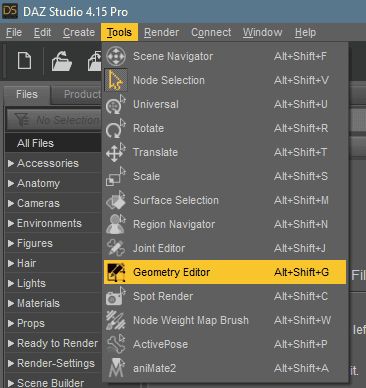Choose Spot Render menu entry
366x388 pixels.
(x=225, y=296)
